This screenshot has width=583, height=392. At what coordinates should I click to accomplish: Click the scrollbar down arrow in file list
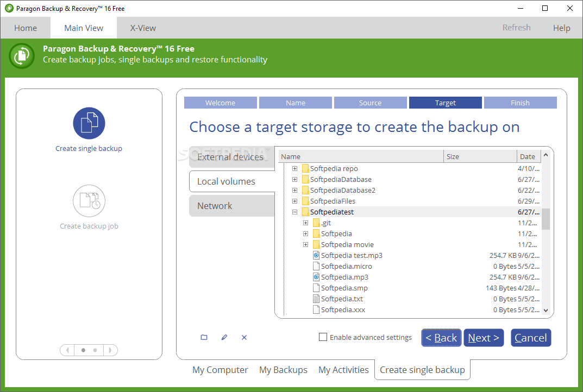pyautogui.click(x=546, y=310)
